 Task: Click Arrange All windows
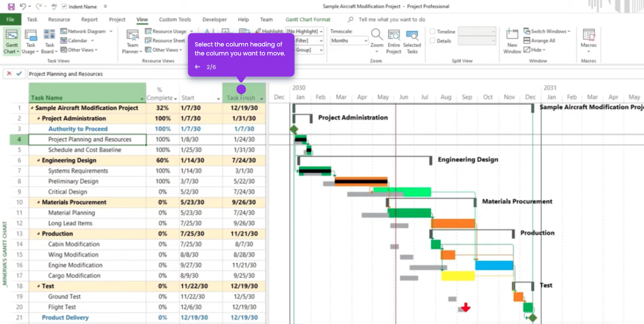click(539, 40)
